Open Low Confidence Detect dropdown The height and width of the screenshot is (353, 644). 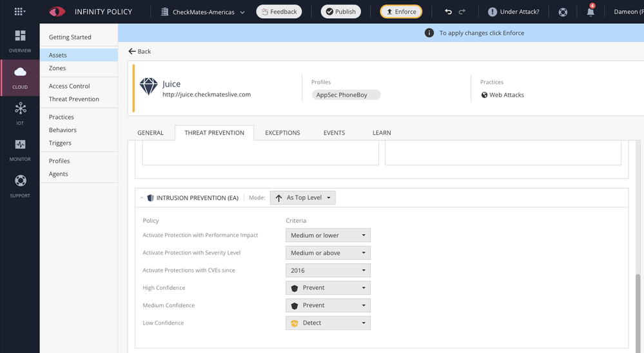pos(328,323)
